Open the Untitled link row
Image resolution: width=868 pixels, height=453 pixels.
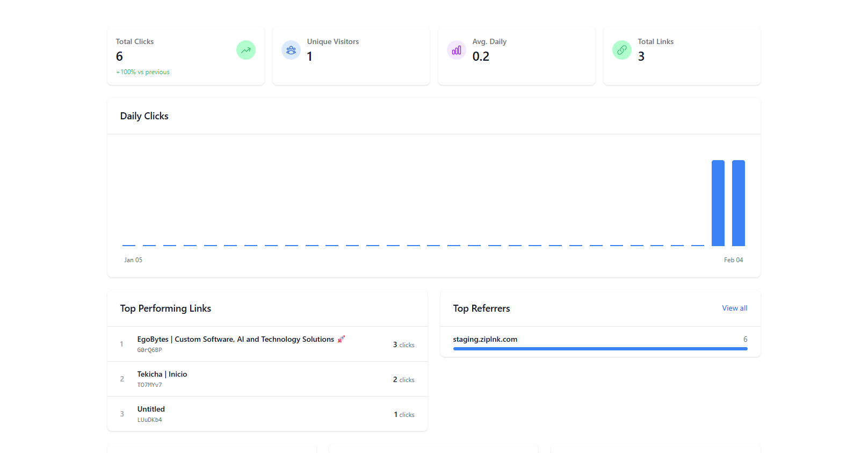click(x=267, y=414)
